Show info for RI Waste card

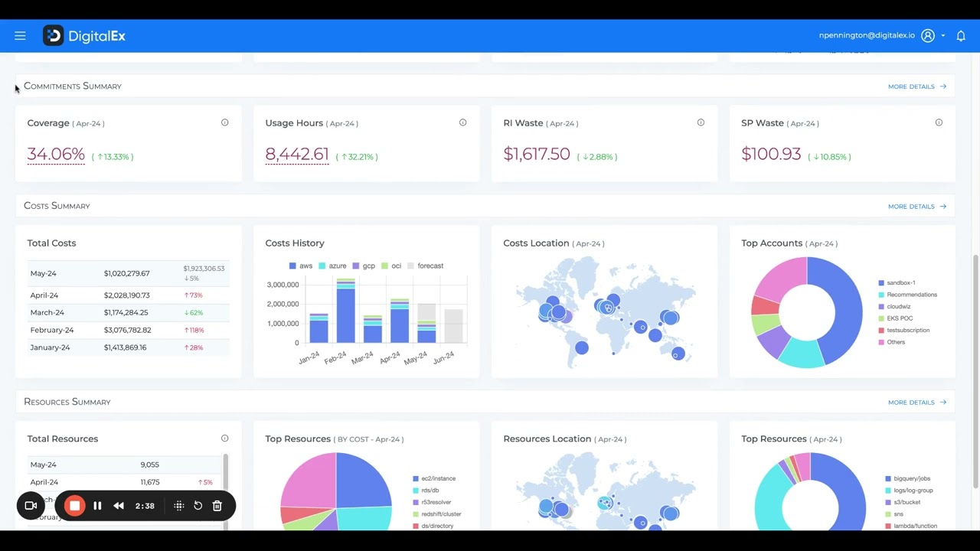click(701, 122)
